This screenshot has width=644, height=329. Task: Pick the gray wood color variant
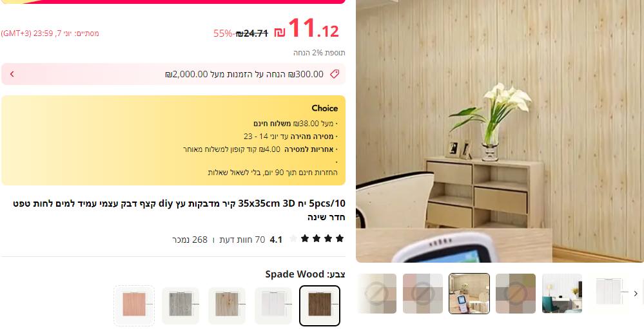click(181, 305)
